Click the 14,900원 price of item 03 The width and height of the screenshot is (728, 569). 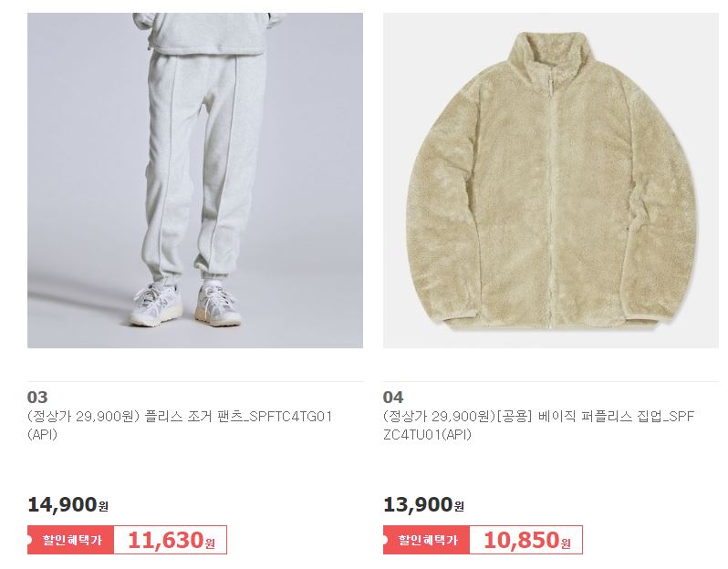click(68, 504)
